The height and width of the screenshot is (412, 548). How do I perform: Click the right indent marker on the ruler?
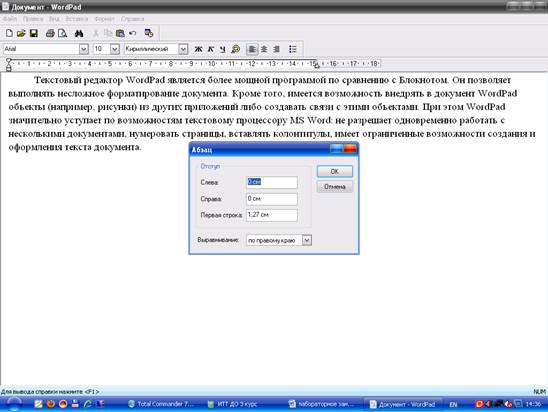point(316,65)
